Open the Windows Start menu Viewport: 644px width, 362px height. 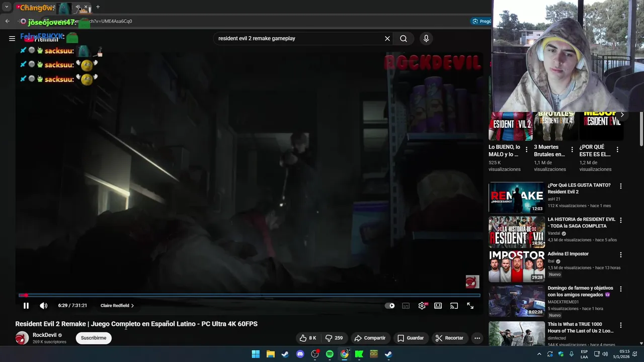[256, 354]
